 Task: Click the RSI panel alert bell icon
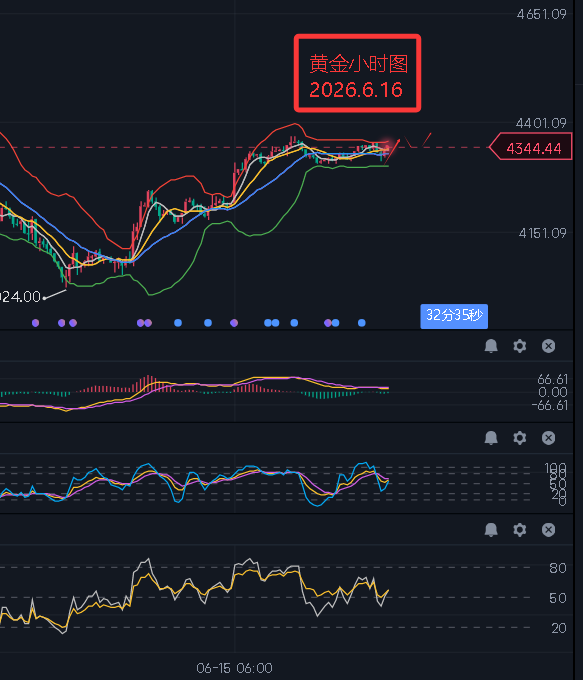click(x=491, y=530)
